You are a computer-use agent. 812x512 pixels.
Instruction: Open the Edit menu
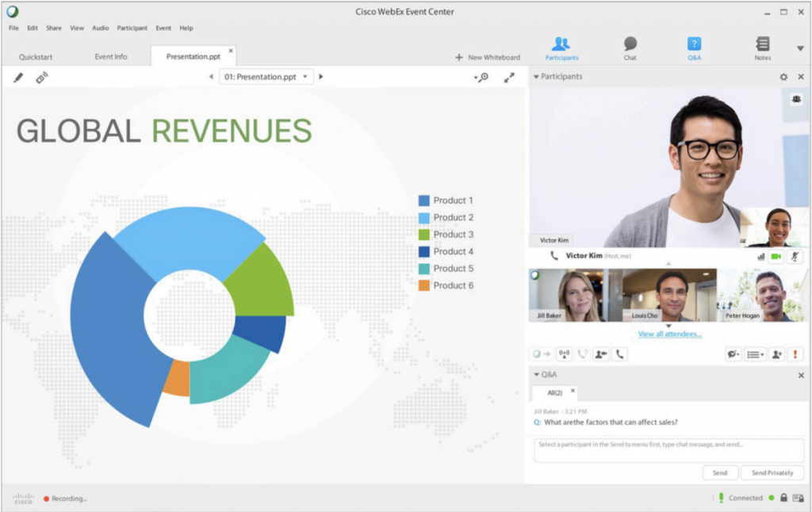33,28
